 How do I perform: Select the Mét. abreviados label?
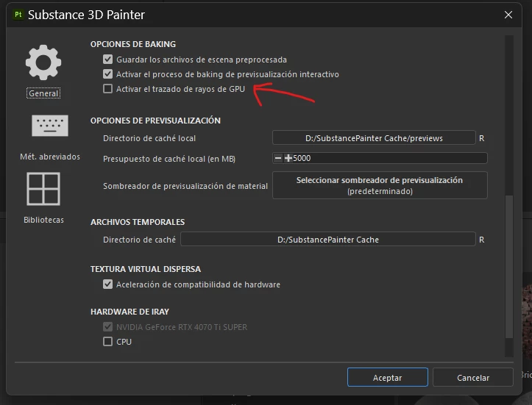pos(50,157)
